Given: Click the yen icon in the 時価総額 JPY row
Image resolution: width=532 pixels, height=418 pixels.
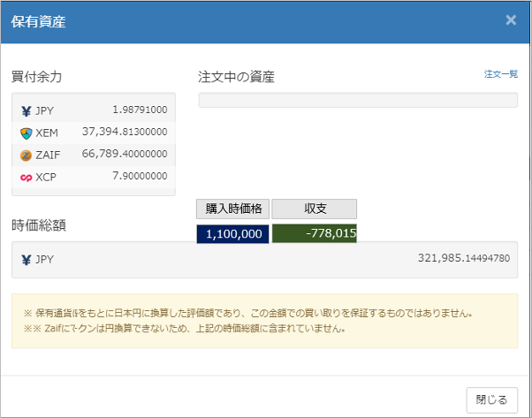Looking at the screenshot, I should [27, 260].
